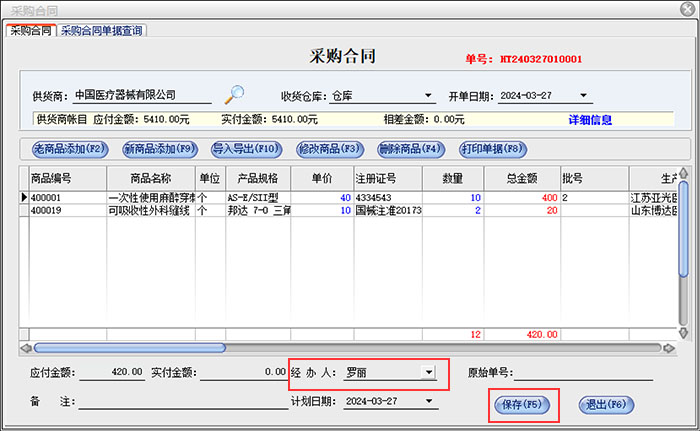700x431 pixels.
Task: Print the document with 打印单据(F8)
Action: (x=492, y=149)
